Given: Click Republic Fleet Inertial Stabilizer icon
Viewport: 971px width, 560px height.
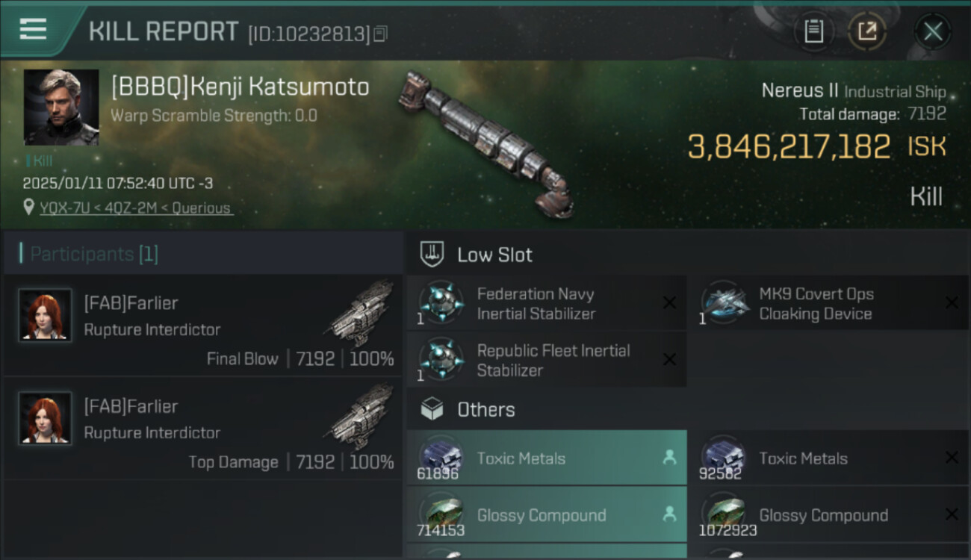Looking at the screenshot, I should tap(441, 359).
